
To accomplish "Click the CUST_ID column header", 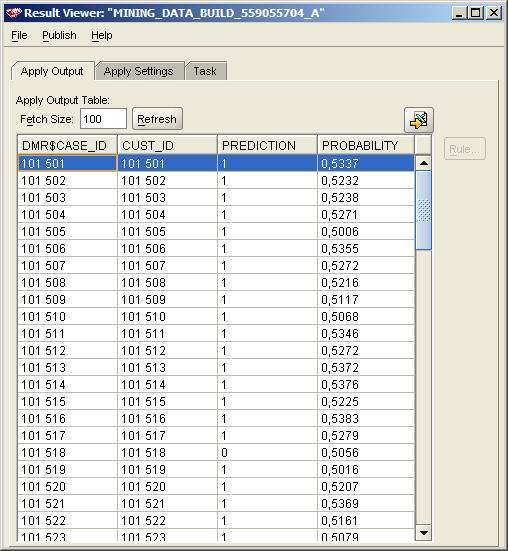I will 168,145.
